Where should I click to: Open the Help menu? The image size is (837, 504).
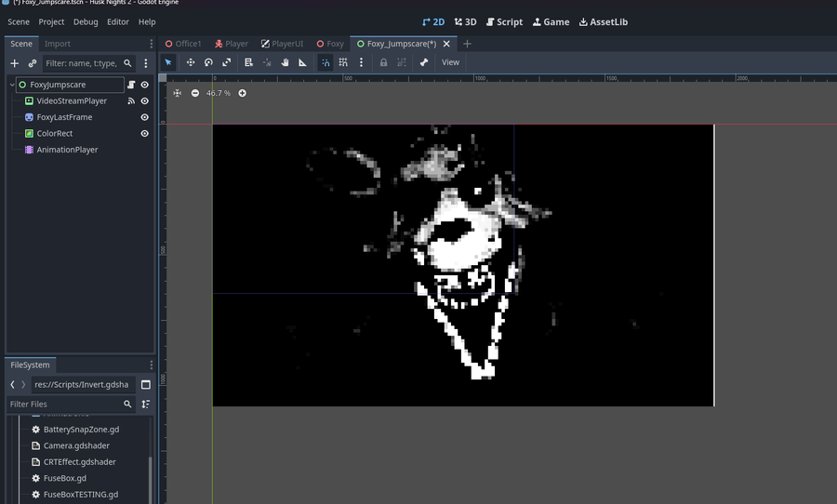(147, 22)
